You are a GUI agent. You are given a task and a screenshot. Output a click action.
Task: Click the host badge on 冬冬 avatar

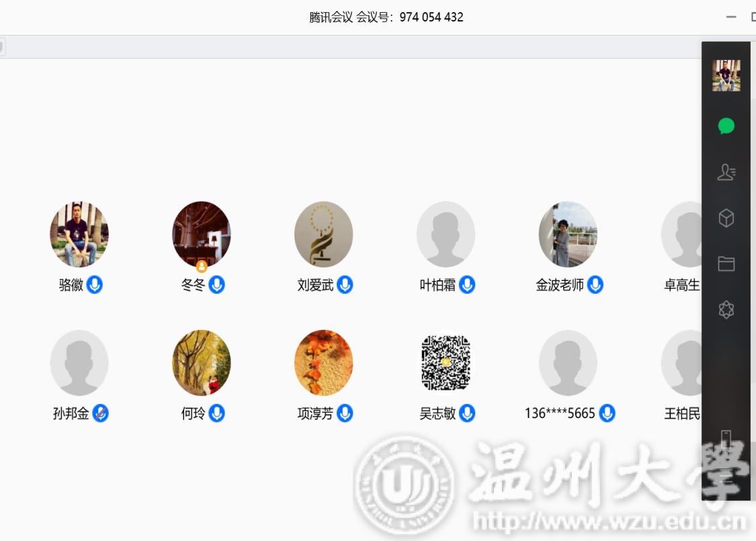pyautogui.click(x=202, y=265)
